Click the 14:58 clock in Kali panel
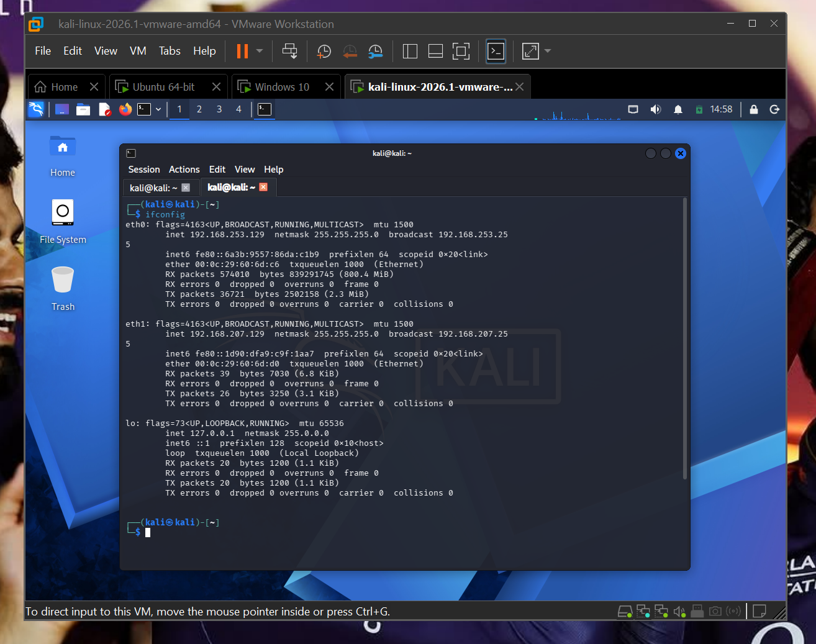Viewport: 816px width, 644px height. (721, 109)
